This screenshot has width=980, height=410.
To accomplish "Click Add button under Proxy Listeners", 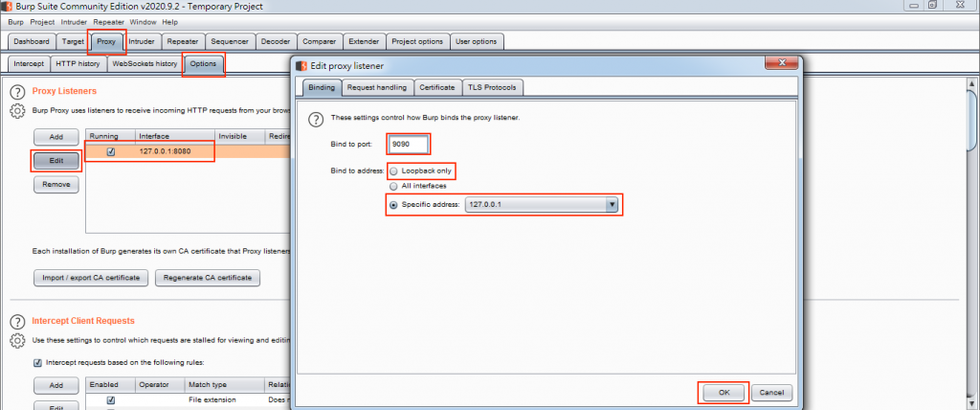I will tap(56, 137).
